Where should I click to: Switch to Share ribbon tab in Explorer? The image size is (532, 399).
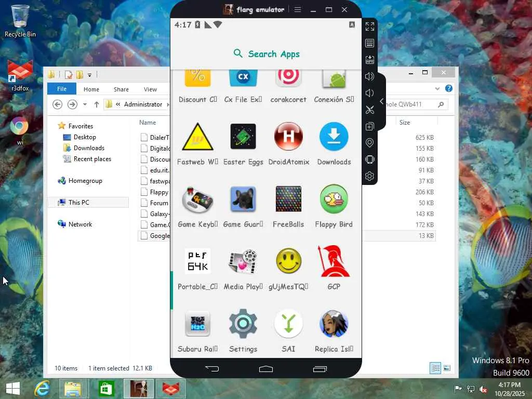coord(121,89)
